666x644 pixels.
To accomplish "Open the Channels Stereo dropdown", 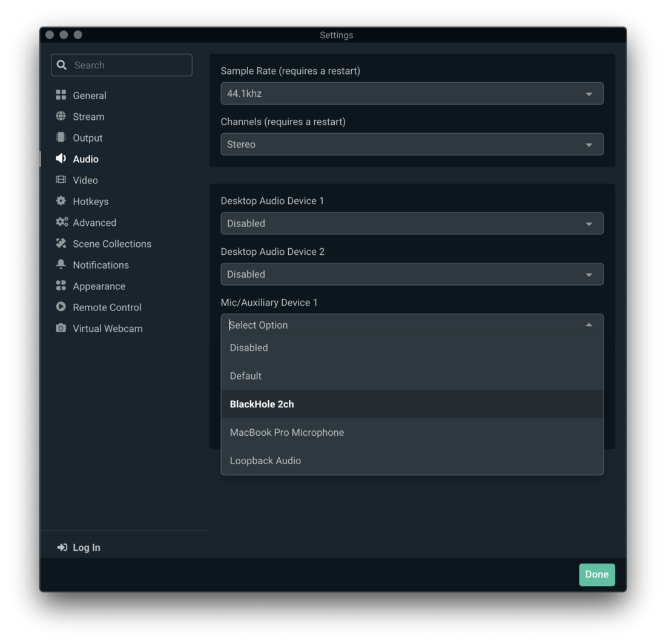I will click(x=412, y=144).
